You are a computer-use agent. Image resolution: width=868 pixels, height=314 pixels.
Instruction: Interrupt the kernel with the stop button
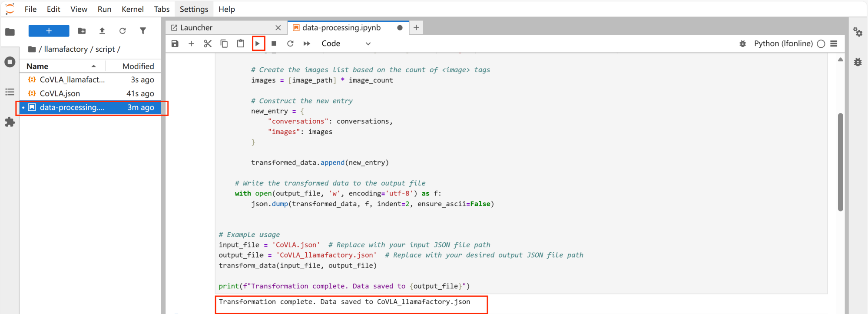click(x=274, y=43)
